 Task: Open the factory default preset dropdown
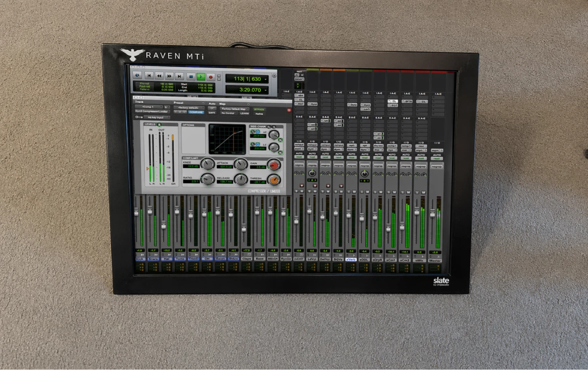(189, 108)
